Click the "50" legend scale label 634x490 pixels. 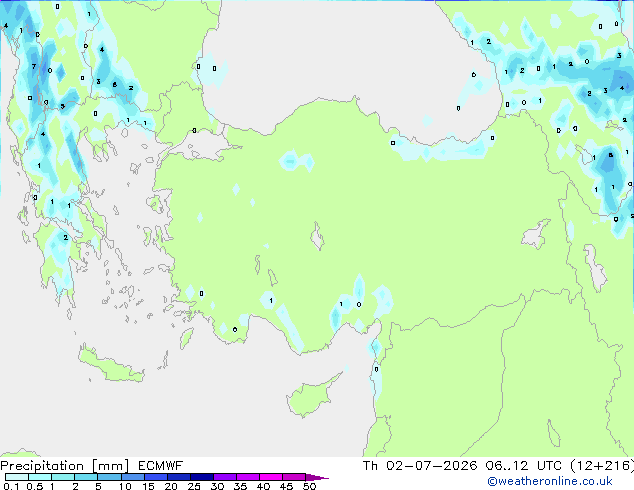pyautogui.click(x=309, y=486)
